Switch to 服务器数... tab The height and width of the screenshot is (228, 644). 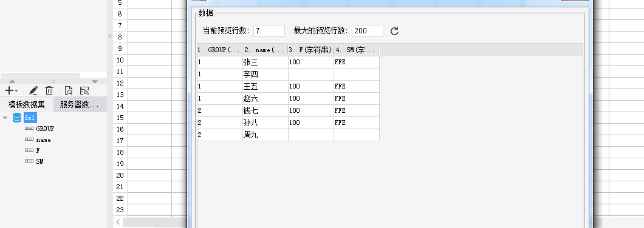(x=80, y=104)
